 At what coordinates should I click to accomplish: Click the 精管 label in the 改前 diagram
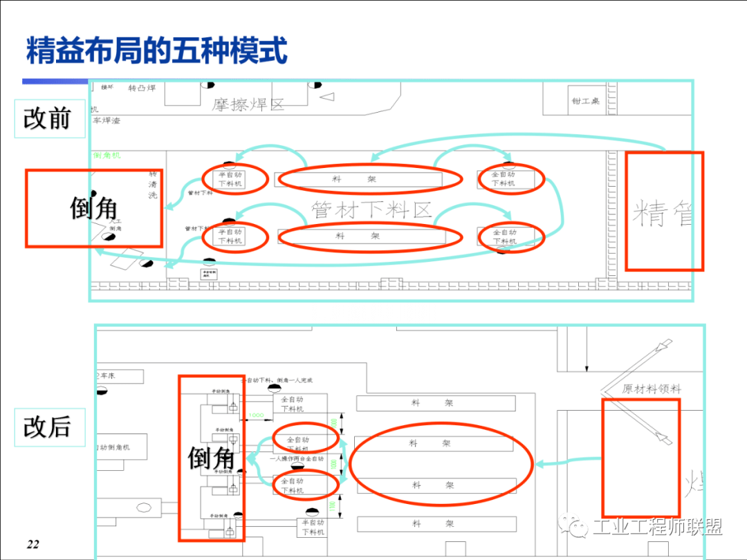point(663,213)
